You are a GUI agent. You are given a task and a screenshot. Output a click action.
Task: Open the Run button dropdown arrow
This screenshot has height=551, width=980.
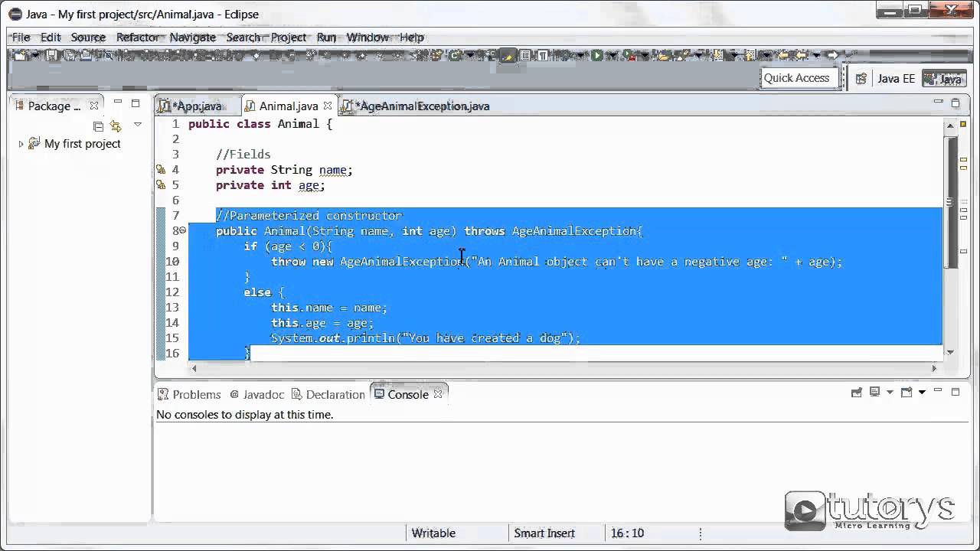(611, 55)
